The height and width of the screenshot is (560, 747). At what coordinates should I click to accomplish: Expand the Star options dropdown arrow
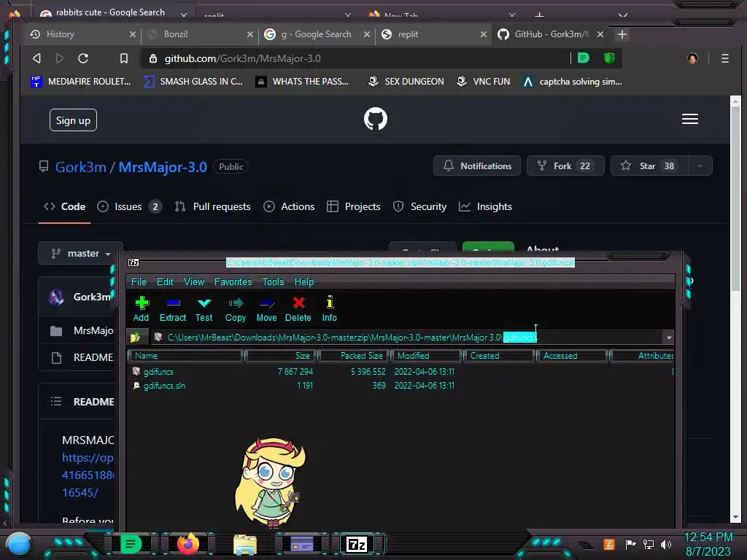(x=700, y=166)
